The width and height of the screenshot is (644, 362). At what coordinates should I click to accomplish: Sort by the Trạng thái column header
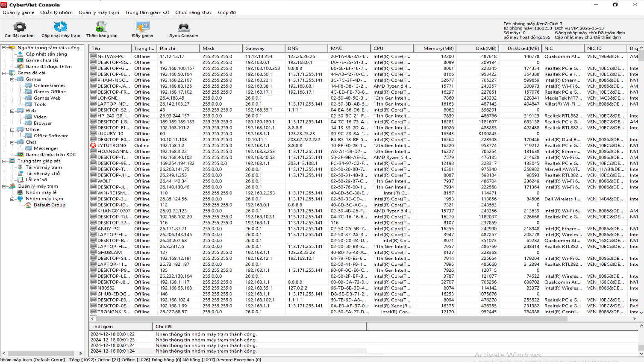(x=144, y=48)
